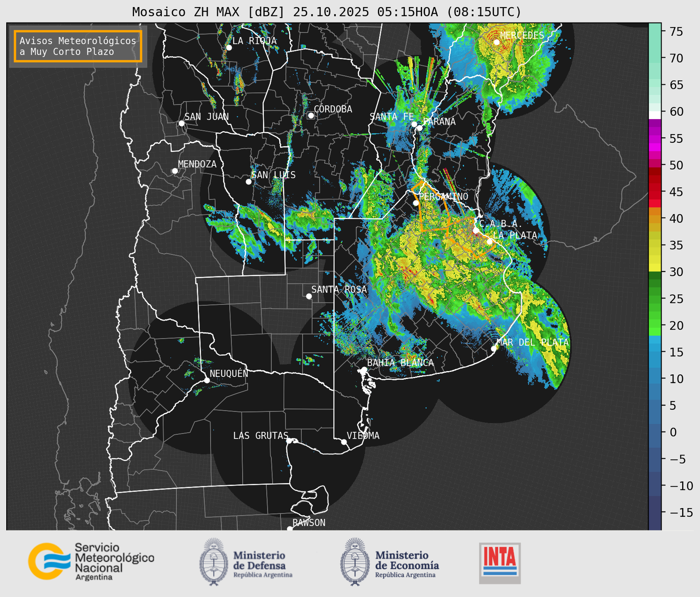Select the Mercedes city marker dot
This screenshot has width=700, height=597.
[497, 42]
